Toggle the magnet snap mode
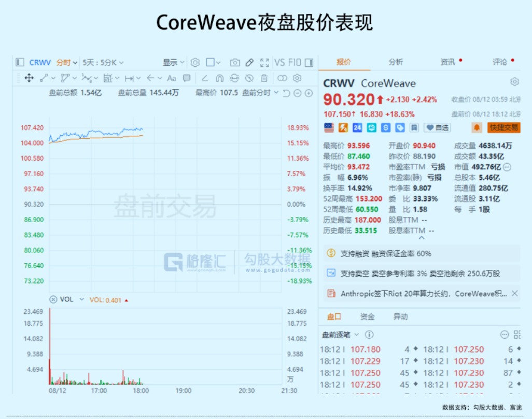The image size is (532, 419). coord(219,78)
